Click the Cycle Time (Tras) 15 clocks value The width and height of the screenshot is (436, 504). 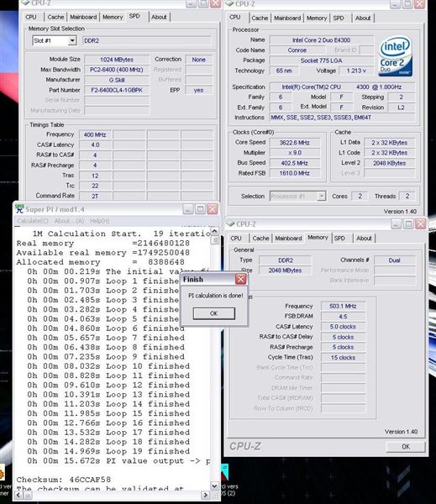[343, 358]
